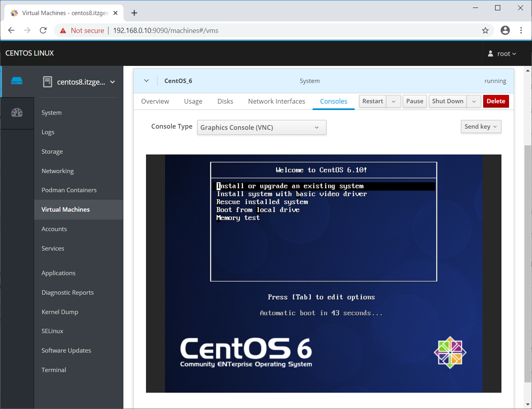Click Boot from local drive in console
This screenshot has width=532, height=409.
pyautogui.click(x=258, y=210)
